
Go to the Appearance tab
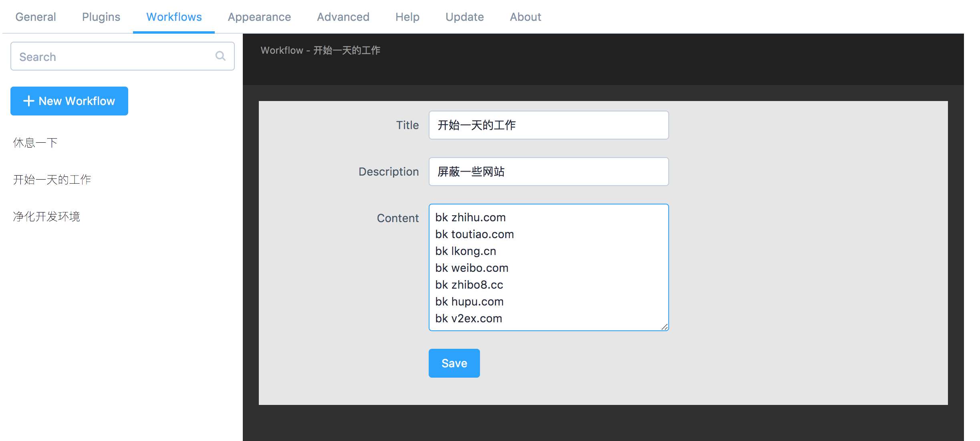click(x=259, y=17)
